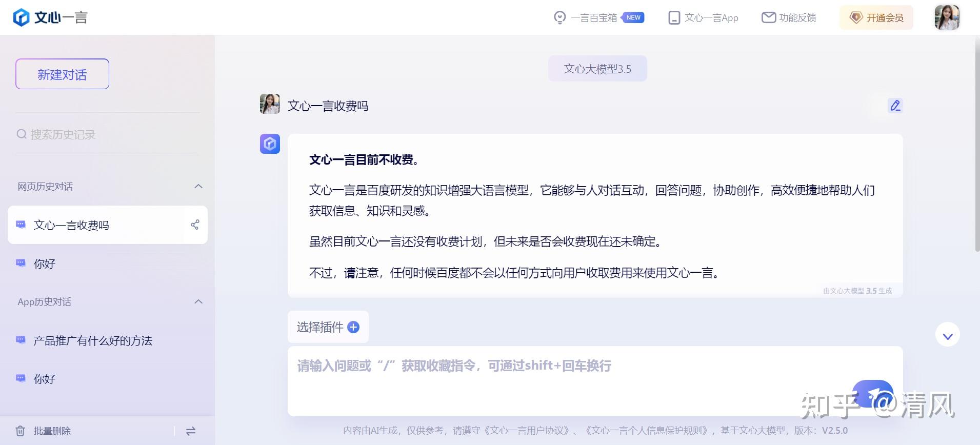
Task: Open 你好 under 网页历史对话
Action: pyautogui.click(x=108, y=264)
